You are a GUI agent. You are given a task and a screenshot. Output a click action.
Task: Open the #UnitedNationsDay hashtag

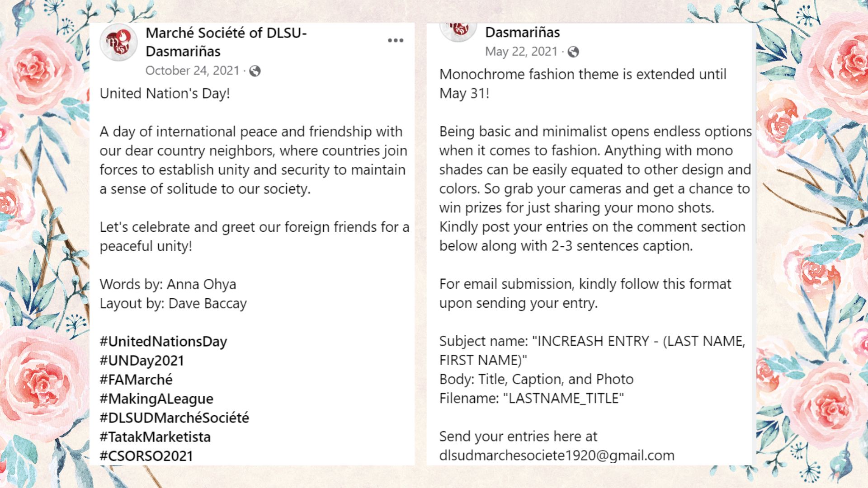163,342
